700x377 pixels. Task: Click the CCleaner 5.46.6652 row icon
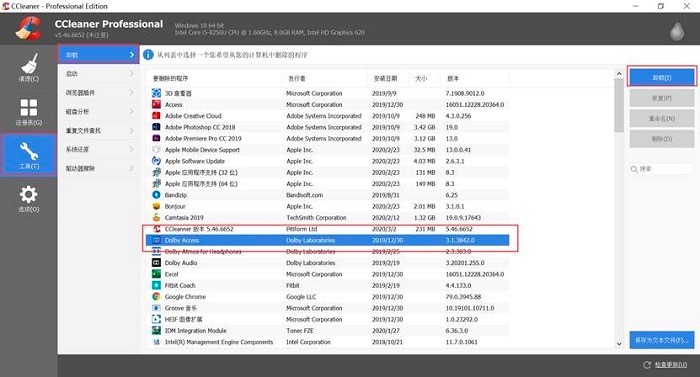point(156,229)
